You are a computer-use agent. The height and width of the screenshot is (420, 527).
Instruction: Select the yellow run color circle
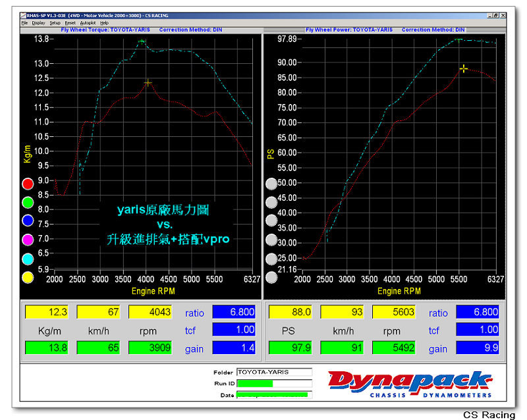pos(28,278)
